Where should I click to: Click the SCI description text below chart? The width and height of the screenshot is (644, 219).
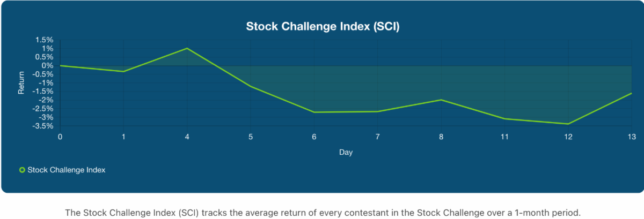[x=323, y=213]
